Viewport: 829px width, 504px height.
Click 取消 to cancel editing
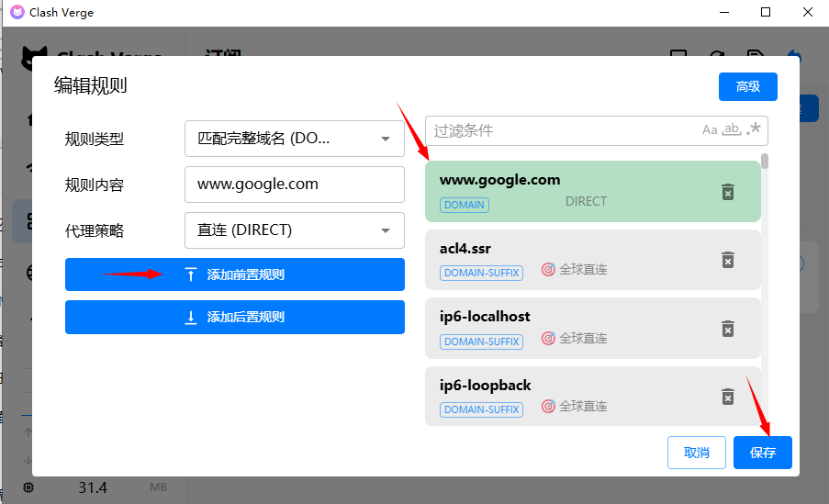[x=696, y=453]
